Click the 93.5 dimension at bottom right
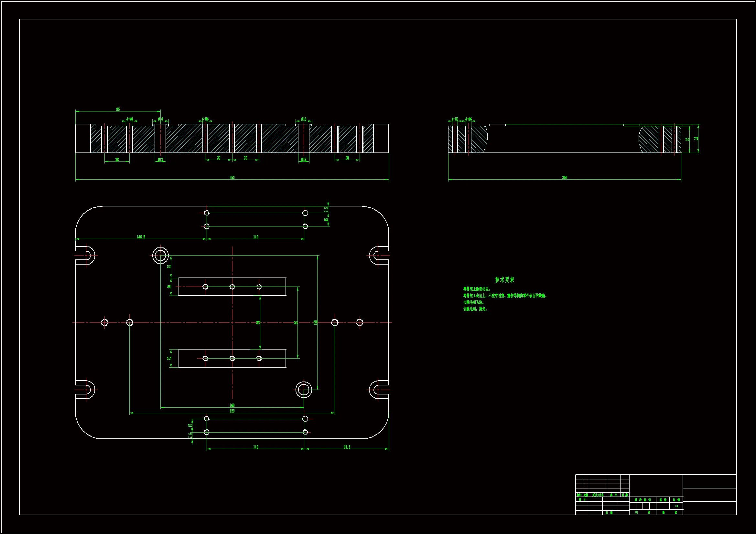This screenshot has height=534, width=756. pos(347,447)
